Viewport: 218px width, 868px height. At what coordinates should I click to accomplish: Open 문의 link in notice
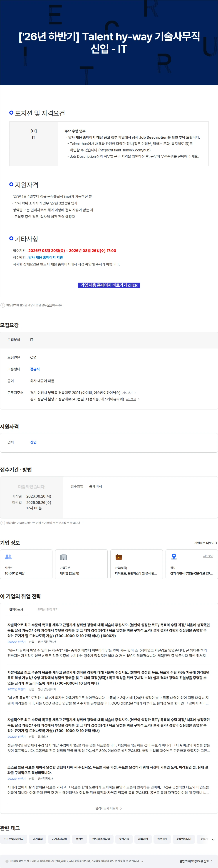coord(50,305)
